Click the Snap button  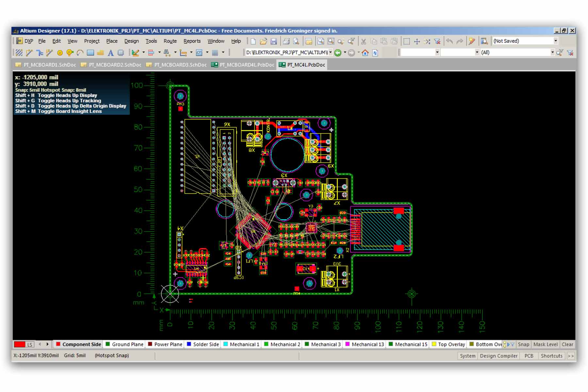[x=523, y=344]
